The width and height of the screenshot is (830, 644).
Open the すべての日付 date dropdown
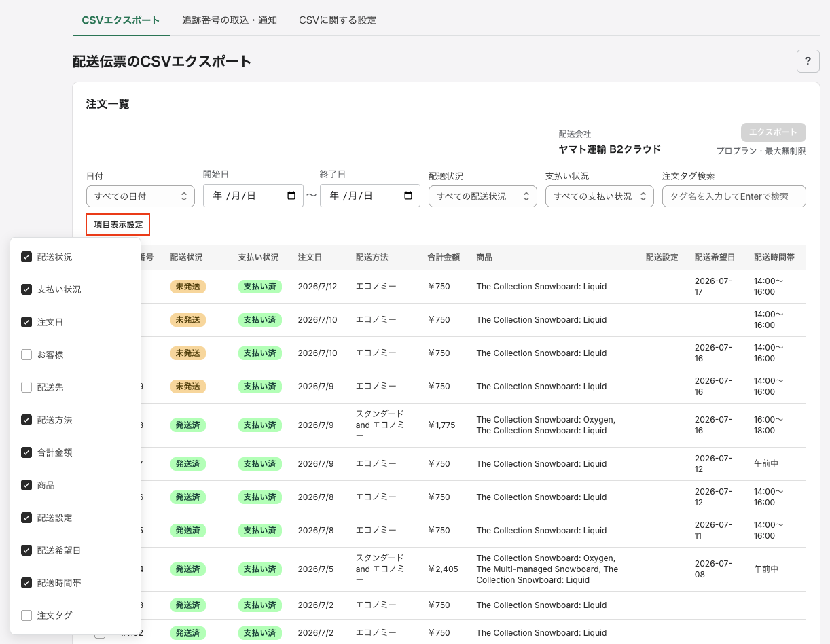pyautogui.click(x=141, y=196)
